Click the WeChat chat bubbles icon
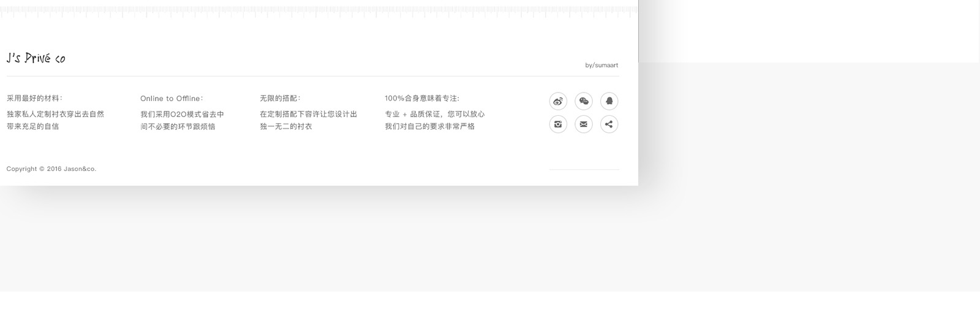Viewport: 980px width, 331px height. tap(584, 101)
